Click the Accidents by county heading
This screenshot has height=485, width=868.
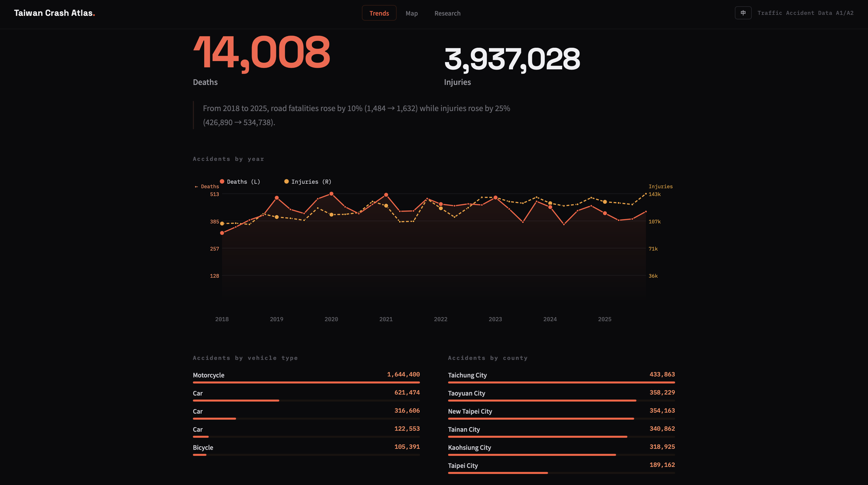click(487, 358)
